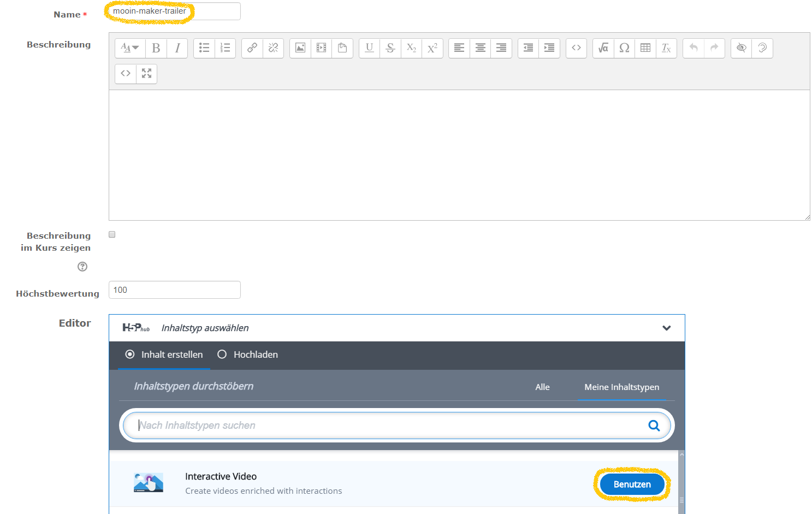This screenshot has height=514, width=812.
Task: Toggle bold formatting in the editor
Action: [156, 48]
